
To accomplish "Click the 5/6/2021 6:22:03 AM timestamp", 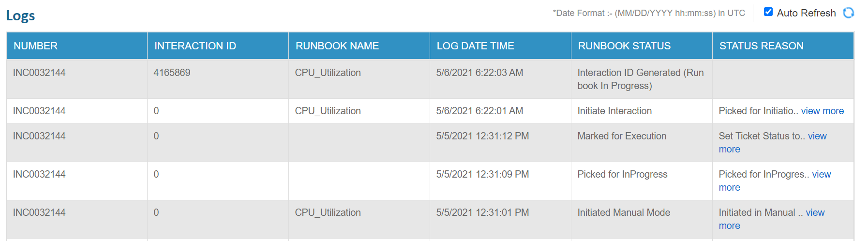I will point(479,73).
